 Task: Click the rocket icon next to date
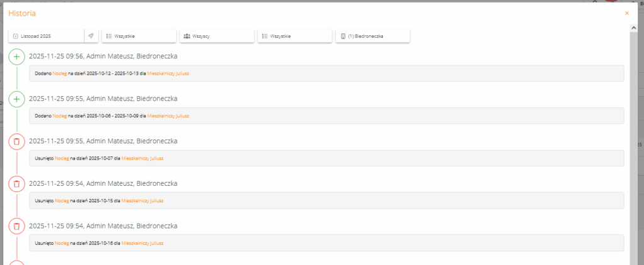pos(91,36)
